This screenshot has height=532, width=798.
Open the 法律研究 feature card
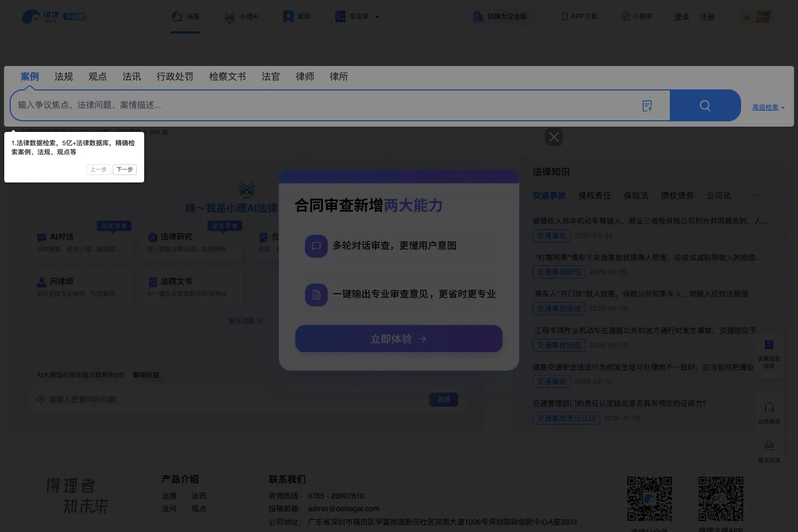coord(193,242)
